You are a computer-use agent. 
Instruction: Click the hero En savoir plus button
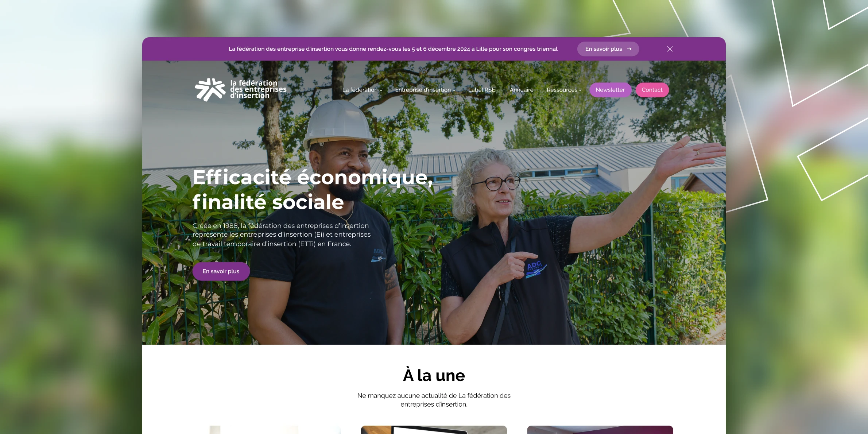click(x=221, y=271)
